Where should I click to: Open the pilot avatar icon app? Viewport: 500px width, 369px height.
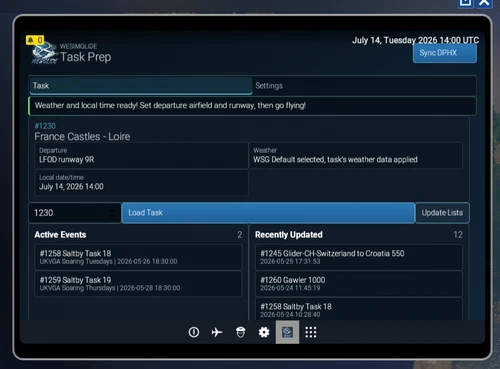point(240,332)
